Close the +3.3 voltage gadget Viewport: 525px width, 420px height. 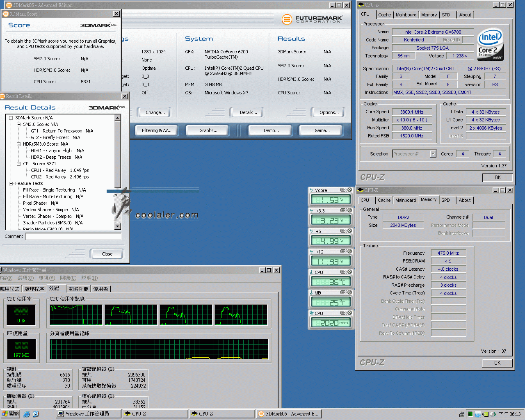(x=350, y=210)
